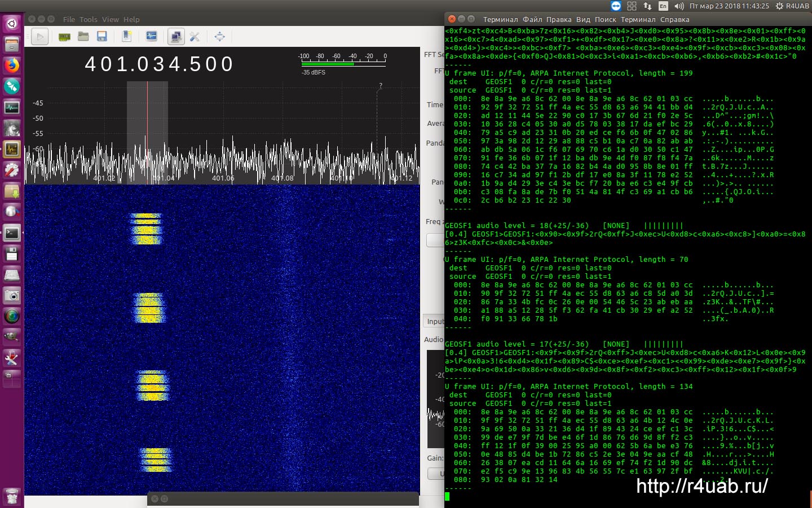Click 'GEOSF1 audio level = 18' line
Image resolution: width=812 pixels, height=508 pixels.
(x=564, y=226)
